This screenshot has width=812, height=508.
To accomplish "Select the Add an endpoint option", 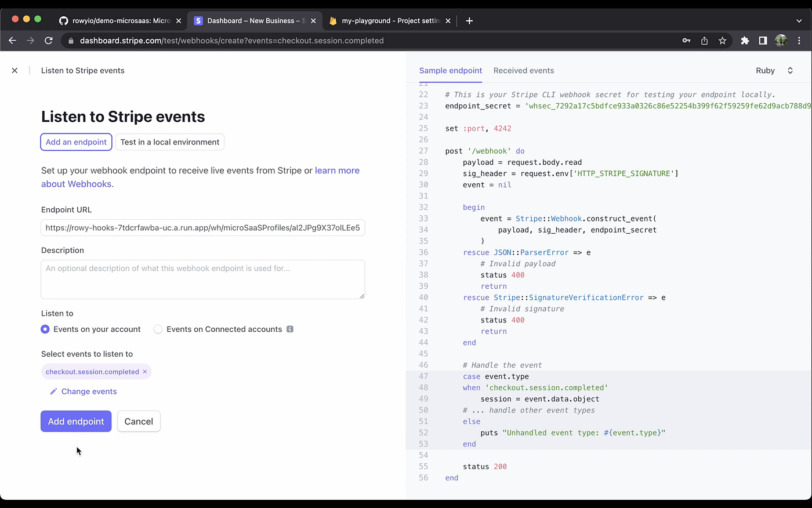I will tap(76, 142).
